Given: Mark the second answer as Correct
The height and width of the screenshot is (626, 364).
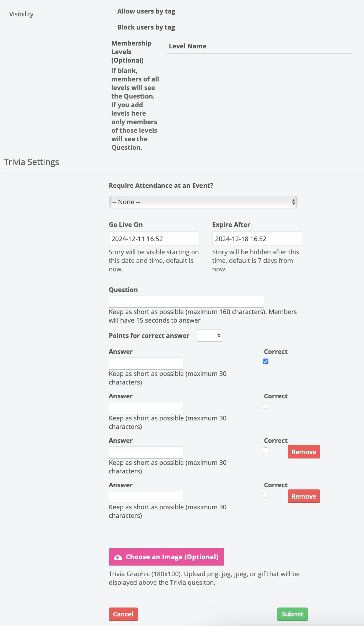Looking at the screenshot, I should 266,406.
